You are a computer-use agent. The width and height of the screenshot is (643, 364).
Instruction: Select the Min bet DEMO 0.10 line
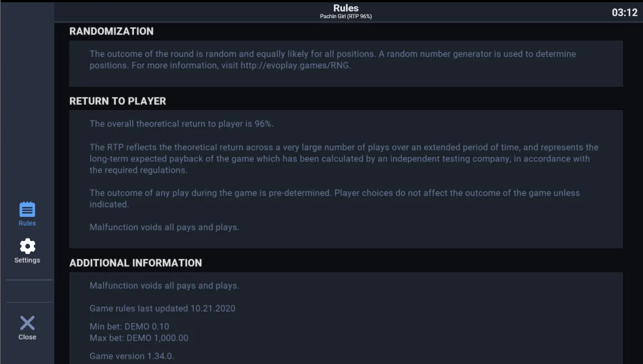click(129, 326)
